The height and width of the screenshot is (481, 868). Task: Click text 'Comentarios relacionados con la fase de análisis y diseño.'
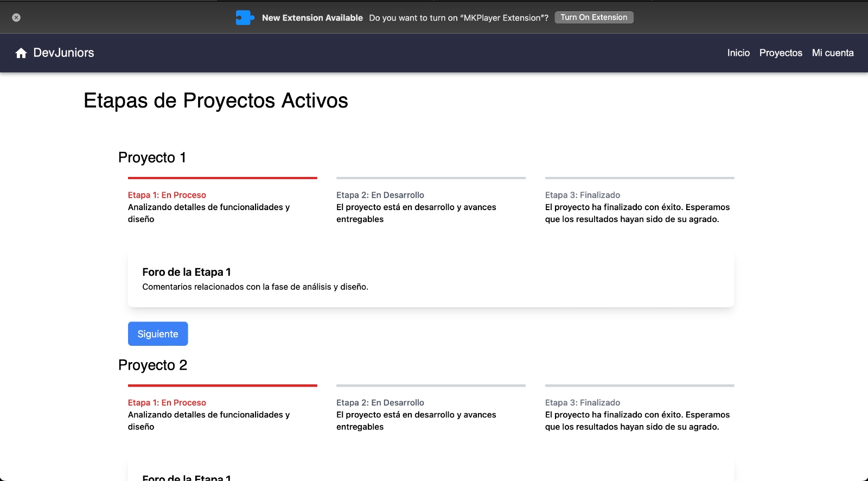tap(256, 287)
